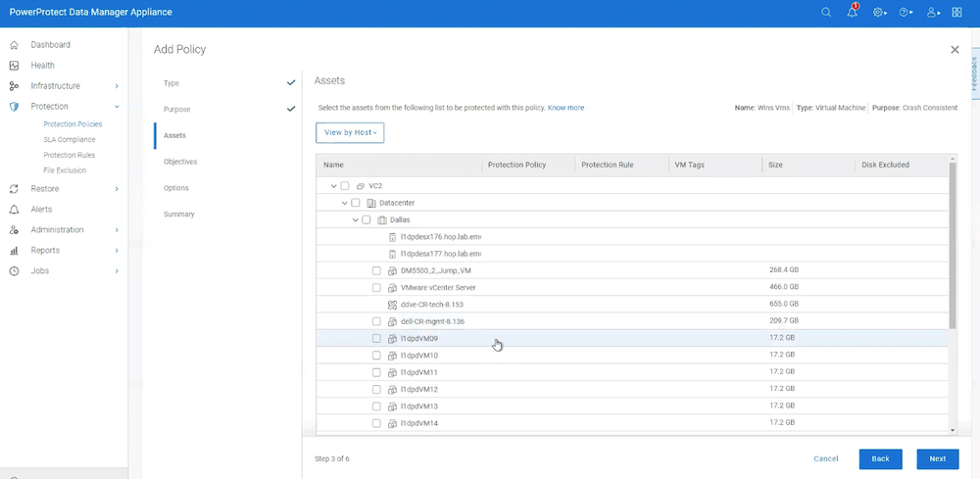Image resolution: width=980 pixels, height=479 pixels.
Task: Click host icon for l1dpdesx177
Action: tap(393, 254)
